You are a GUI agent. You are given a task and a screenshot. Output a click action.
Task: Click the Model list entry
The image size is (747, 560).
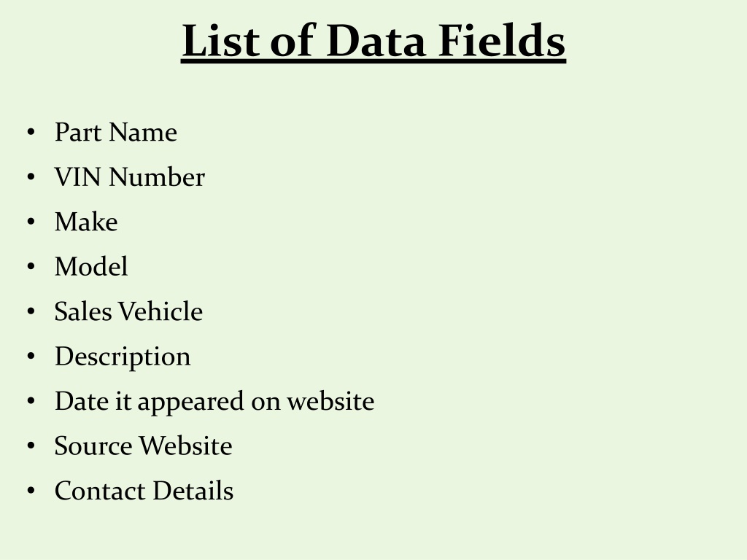(91, 266)
